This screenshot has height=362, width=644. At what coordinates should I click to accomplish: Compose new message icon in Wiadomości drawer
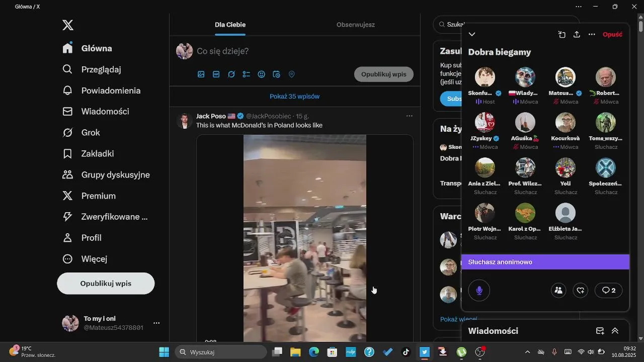pyautogui.click(x=600, y=331)
